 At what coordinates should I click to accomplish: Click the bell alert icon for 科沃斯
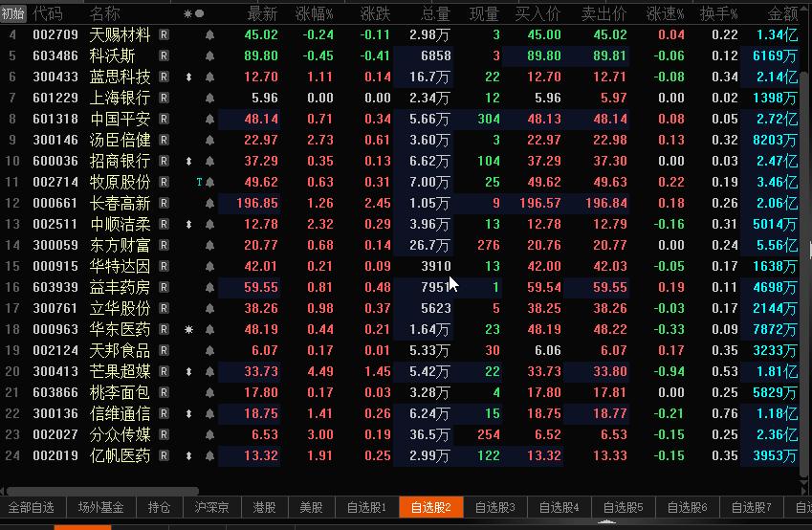point(209,55)
